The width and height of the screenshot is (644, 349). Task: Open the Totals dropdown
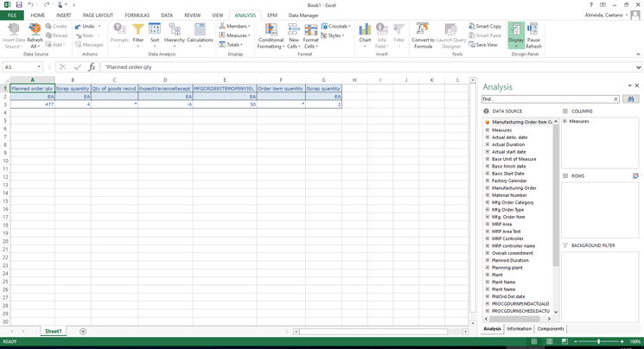click(x=232, y=45)
